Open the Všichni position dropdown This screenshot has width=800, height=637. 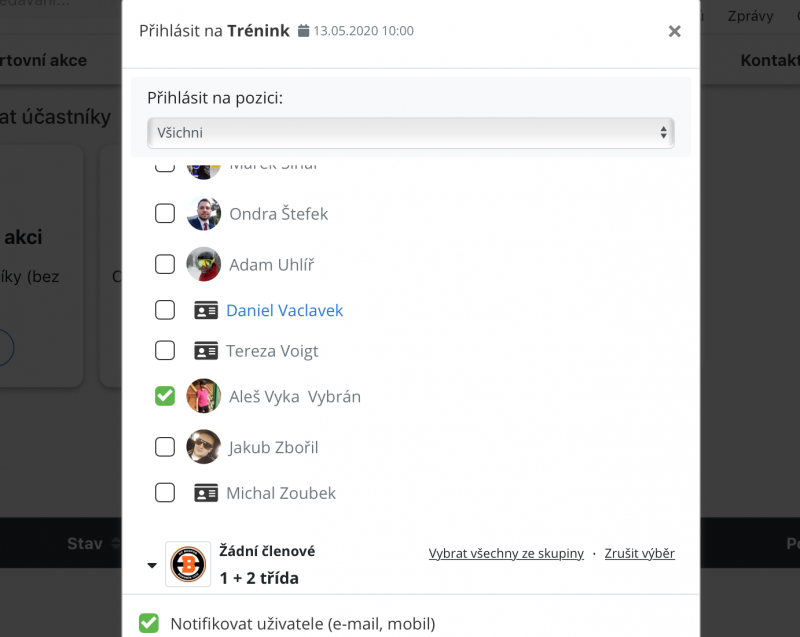[x=411, y=133]
